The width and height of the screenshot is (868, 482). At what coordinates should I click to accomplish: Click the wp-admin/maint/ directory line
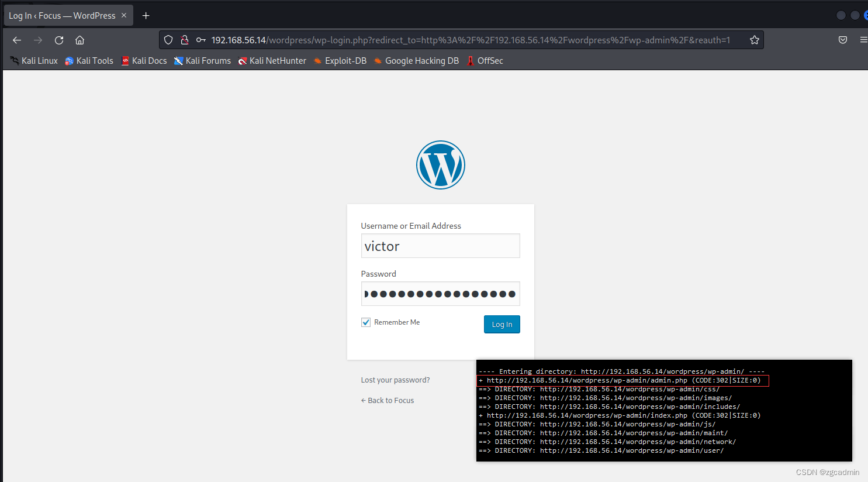pos(603,433)
